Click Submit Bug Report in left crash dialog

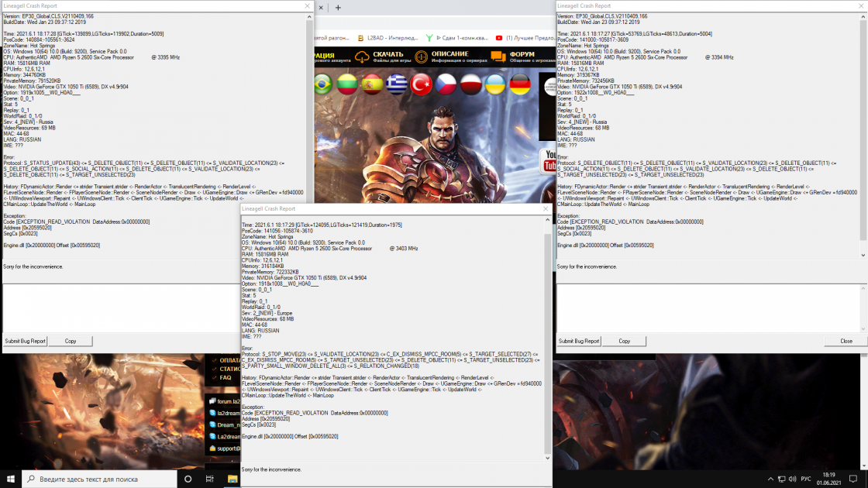(x=26, y=341)
